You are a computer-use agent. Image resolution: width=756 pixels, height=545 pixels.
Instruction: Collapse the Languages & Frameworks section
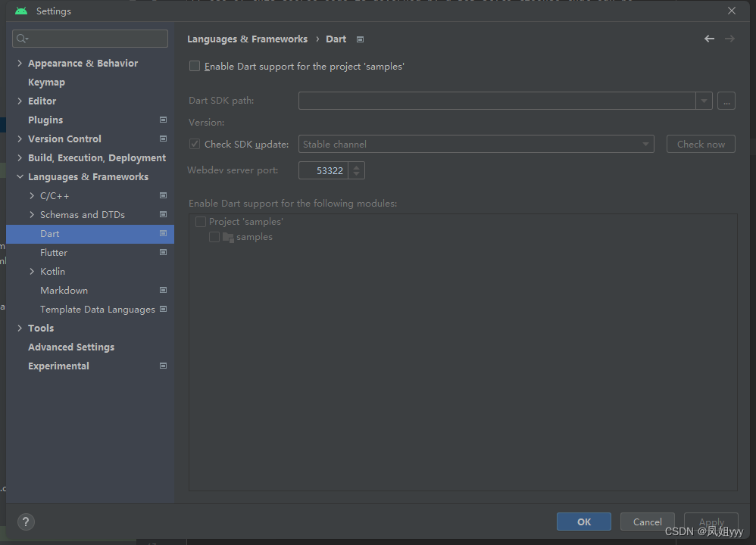point(19,176)
